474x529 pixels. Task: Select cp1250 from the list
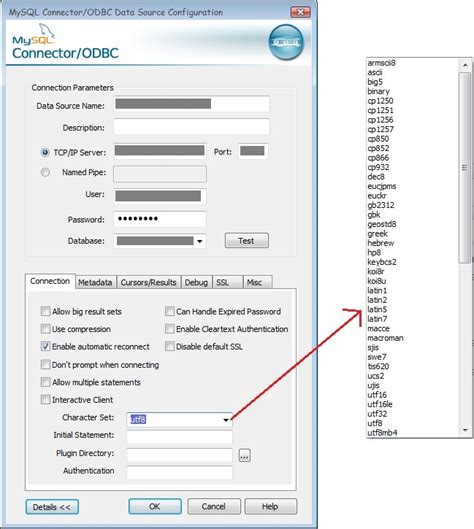click(380, 101)
